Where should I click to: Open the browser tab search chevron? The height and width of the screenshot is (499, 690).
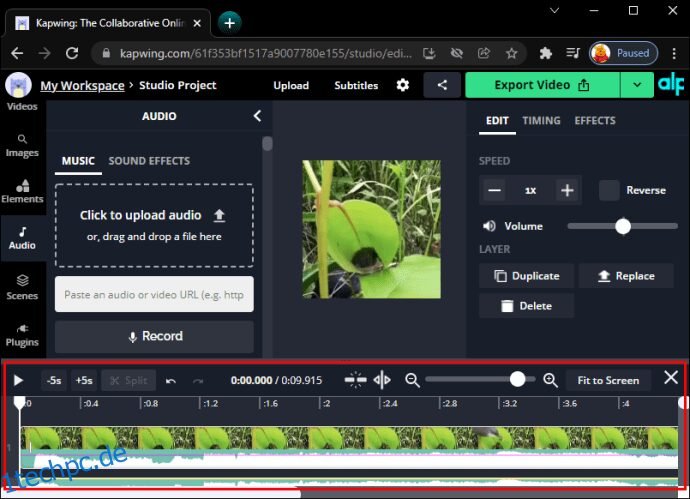point(554,11)
